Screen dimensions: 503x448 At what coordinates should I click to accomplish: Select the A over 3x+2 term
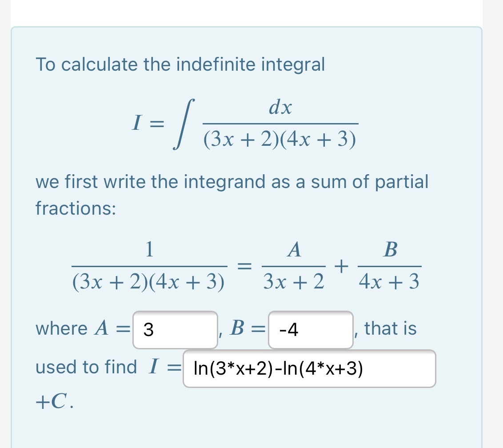[293, 265]
